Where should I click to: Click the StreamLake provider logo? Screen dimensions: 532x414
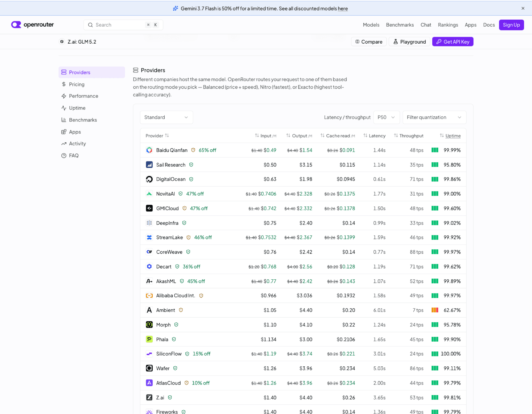click(x=149, y=237)
